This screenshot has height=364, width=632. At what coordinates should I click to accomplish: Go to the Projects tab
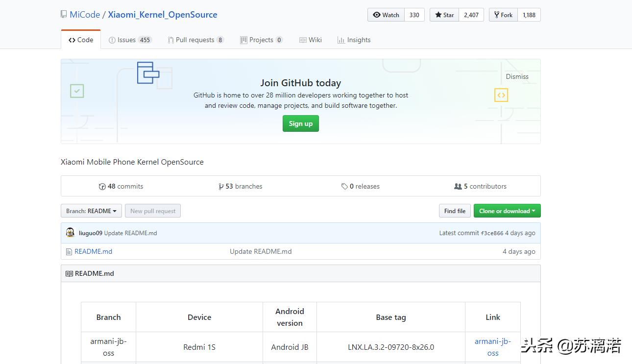pos(261,40)
